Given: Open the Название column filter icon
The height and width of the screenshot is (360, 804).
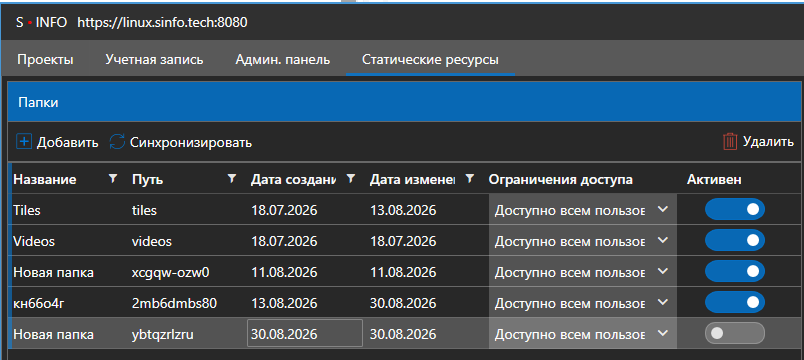Looking at the screenshot, I should [x=113, y=178].
